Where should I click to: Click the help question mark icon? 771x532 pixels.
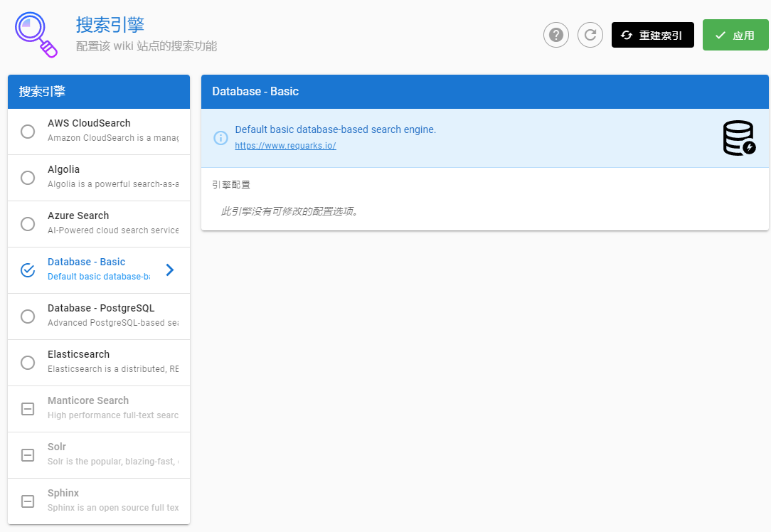click(x=555, y=35)
